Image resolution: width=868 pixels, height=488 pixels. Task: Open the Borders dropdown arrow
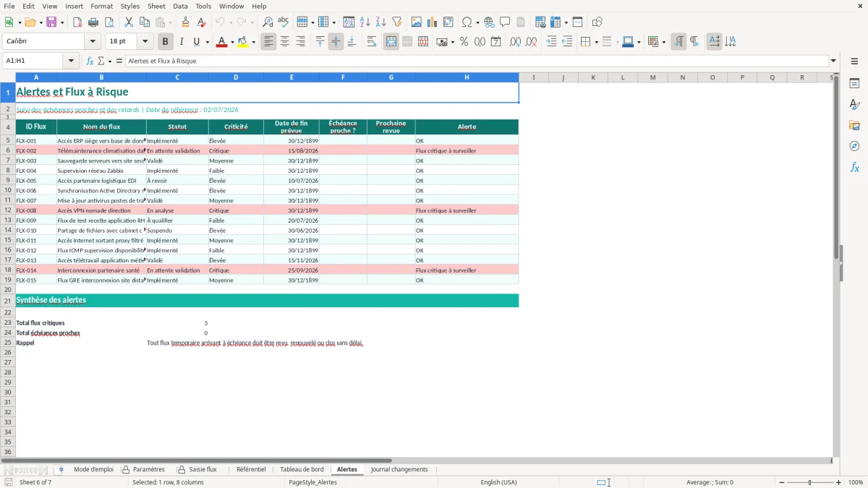[596, 42]
